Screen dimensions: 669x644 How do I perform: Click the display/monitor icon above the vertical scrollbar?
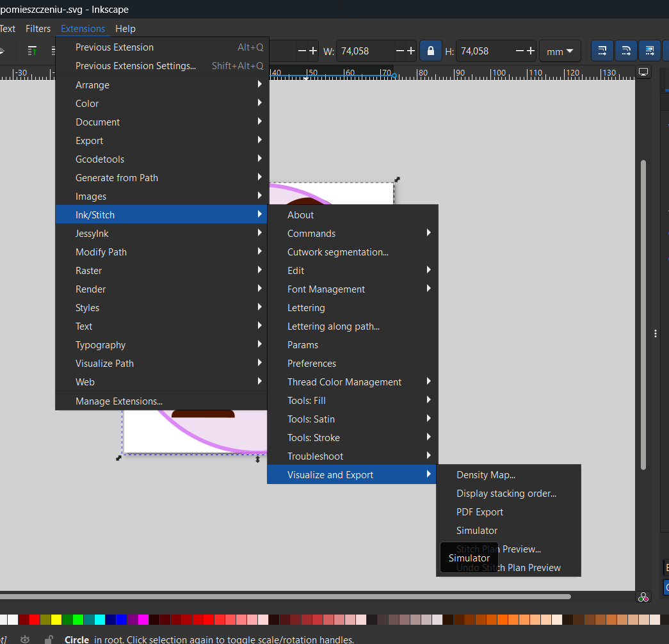pyautogui.click(x=643, y=72)
